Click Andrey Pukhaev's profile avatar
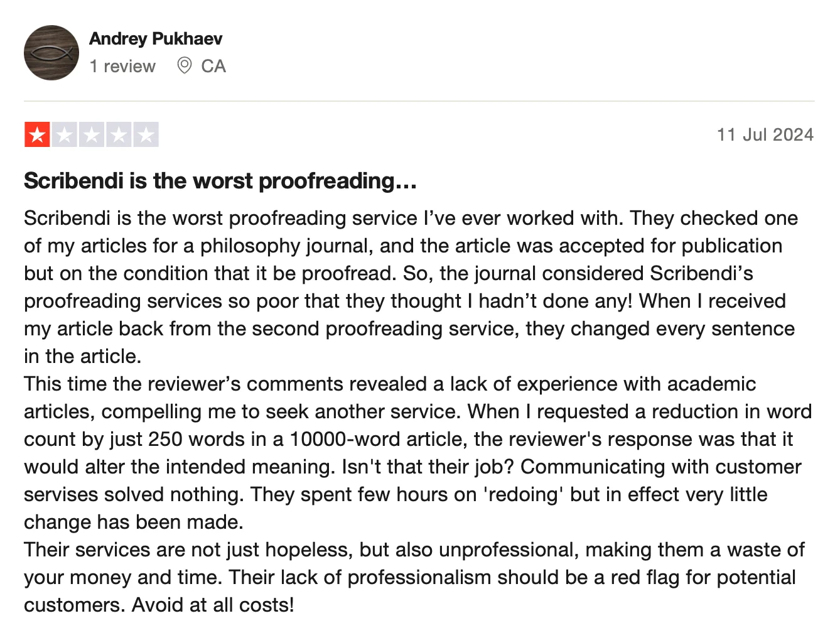Screen dimensions: 840x628 coord(51,53)
